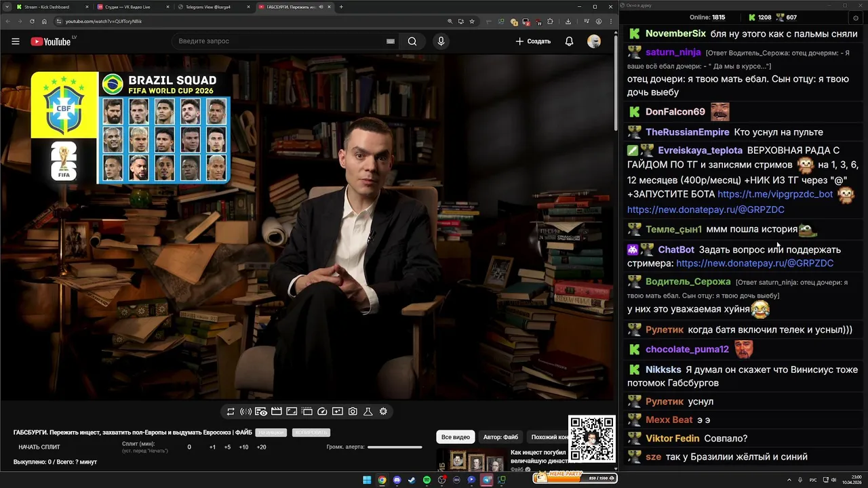Click the +5 split minutes button

pyautogui.click(x=227, y=447)
